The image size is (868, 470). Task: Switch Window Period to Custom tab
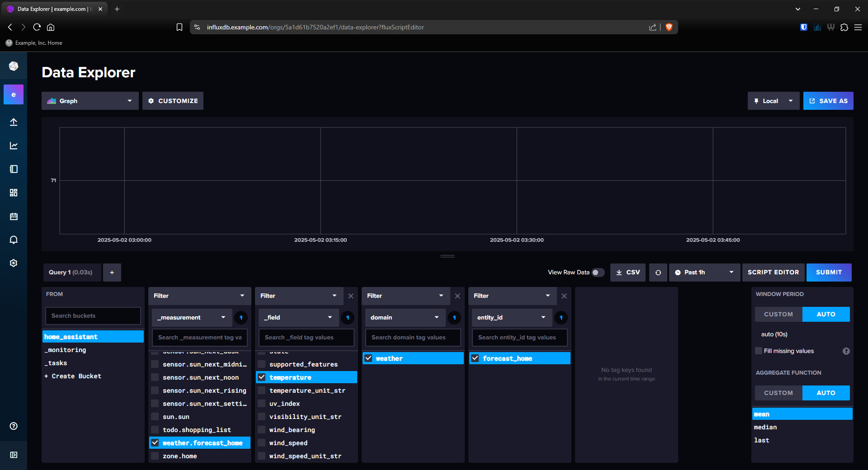778,314
